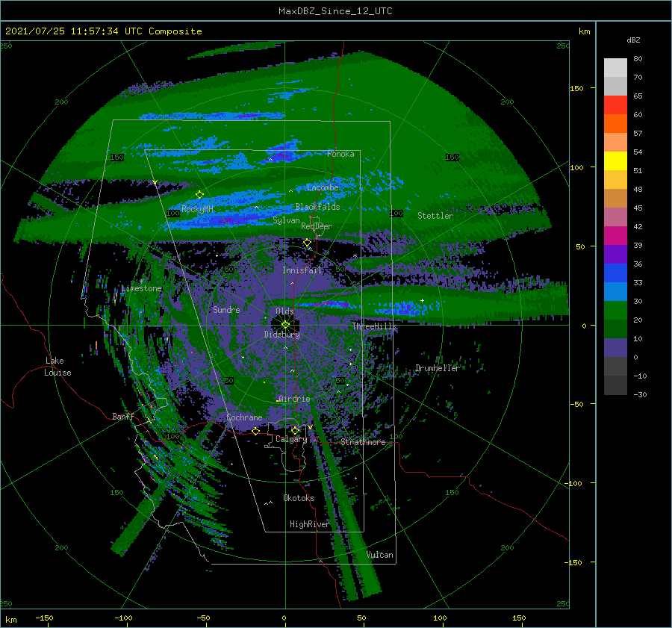Click the ThreeHills label

tap(375, 326)
